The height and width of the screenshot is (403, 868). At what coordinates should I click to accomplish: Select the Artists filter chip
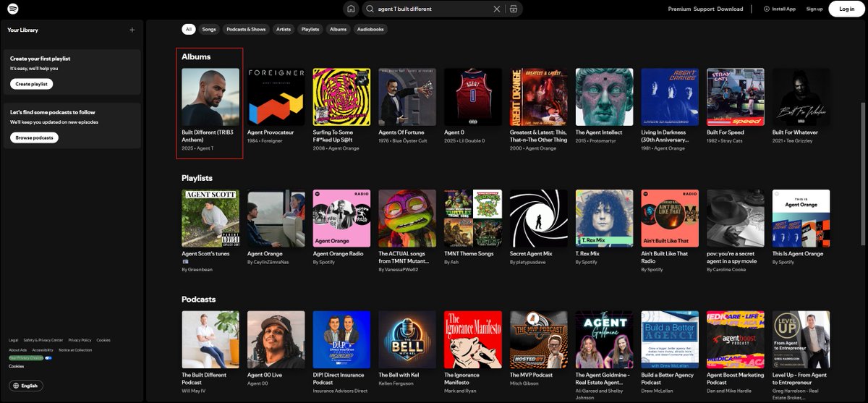284,29
